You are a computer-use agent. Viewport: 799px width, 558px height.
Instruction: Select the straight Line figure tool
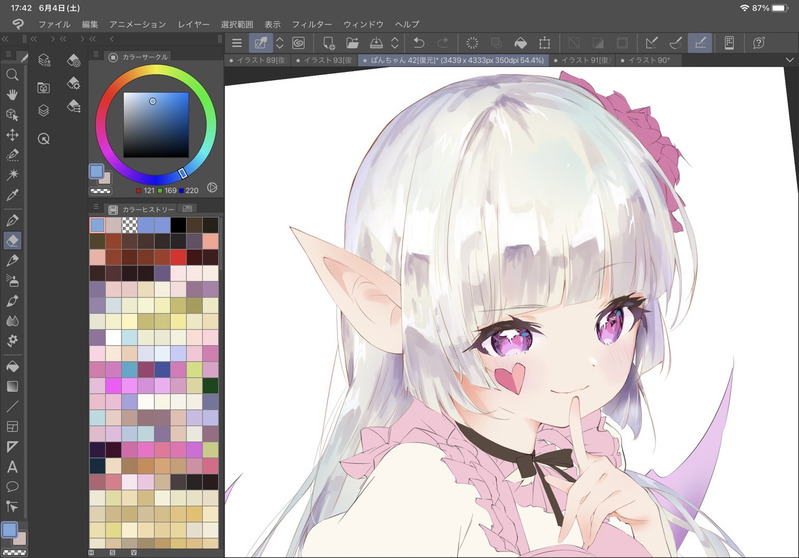point(12,406)
